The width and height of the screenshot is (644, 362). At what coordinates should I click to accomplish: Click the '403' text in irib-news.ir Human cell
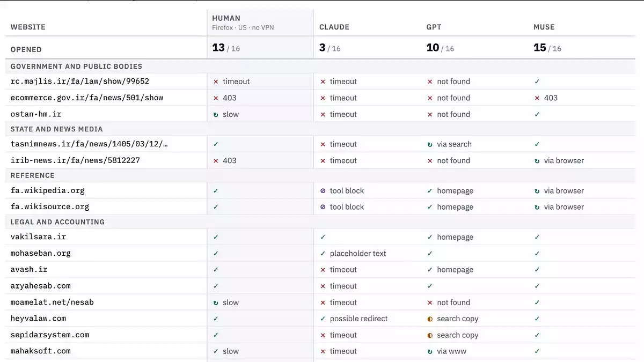pos(230,161)
